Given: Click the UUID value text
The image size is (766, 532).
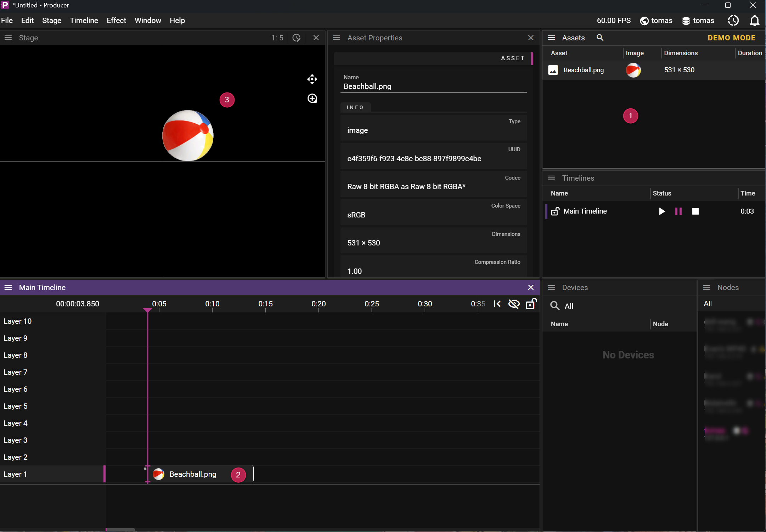Looking at the screenshot, I should [x=414, y=159].
